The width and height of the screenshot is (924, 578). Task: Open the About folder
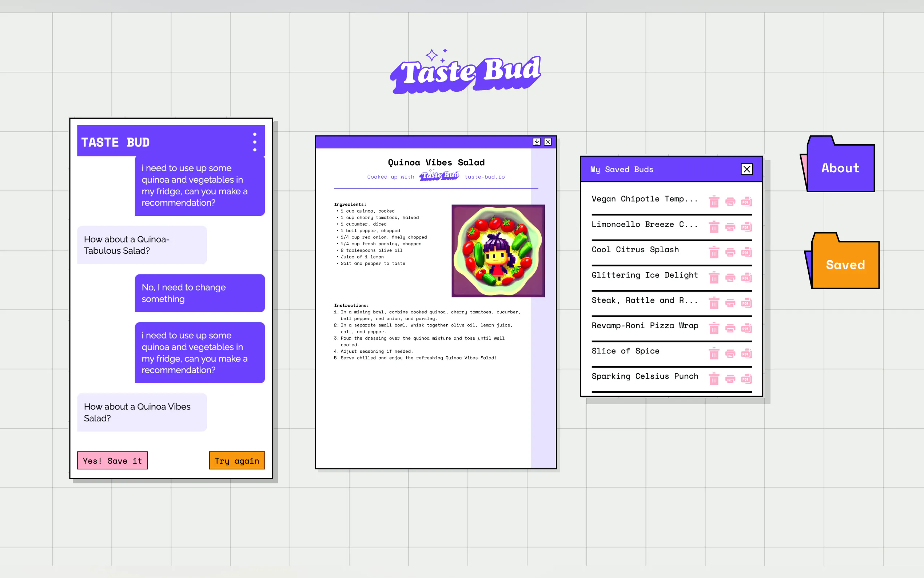[840, 168]
